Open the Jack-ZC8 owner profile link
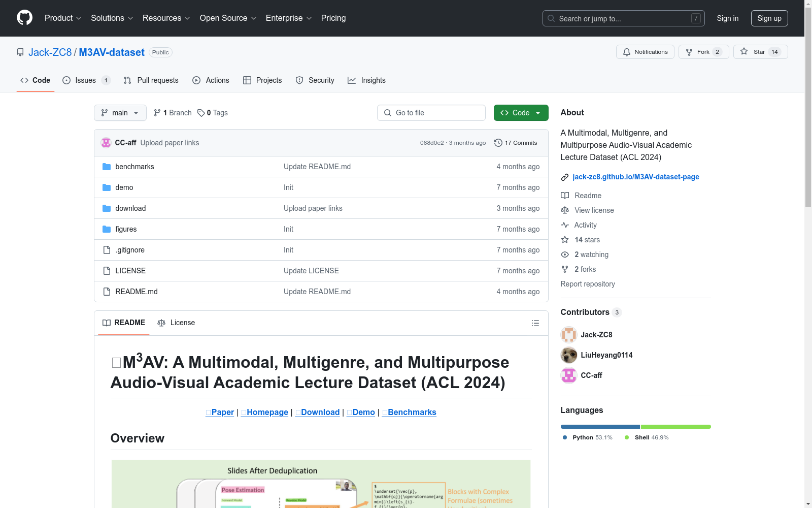This screenshot has width=812, height=508. coord(50,52)
